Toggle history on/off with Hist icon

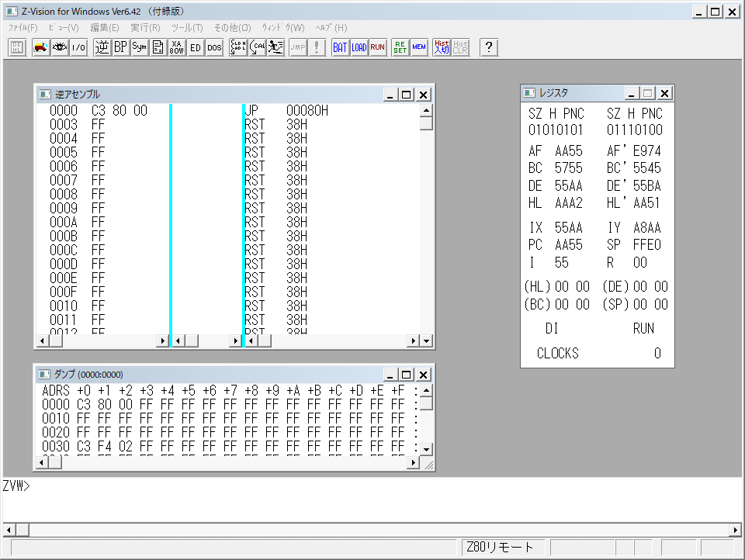[x=442, y=47]
